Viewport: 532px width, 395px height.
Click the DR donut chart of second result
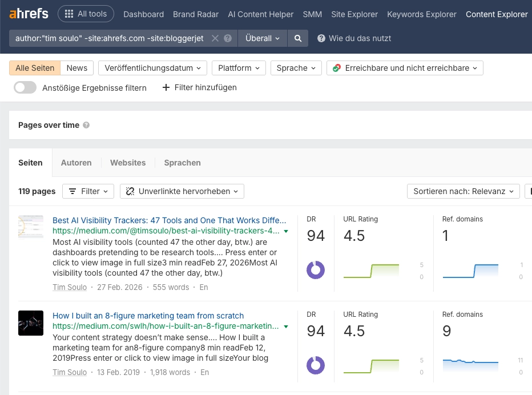click(x=316, y=365)
